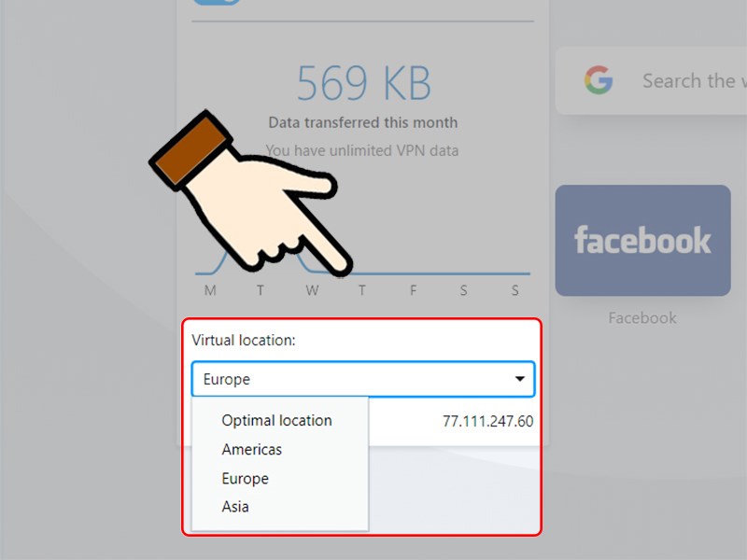
Task: Click the 569 KB data counter
Action: (363, 85)
